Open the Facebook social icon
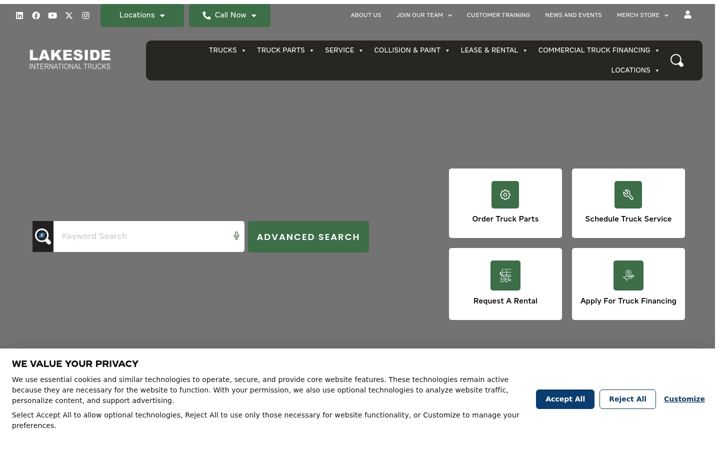The image size is (720, 450). tap(36, 16)
